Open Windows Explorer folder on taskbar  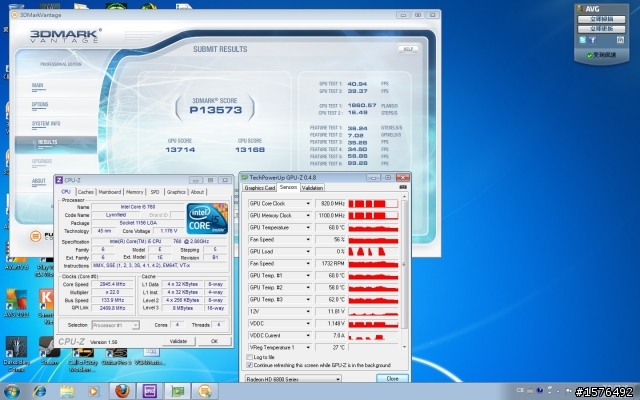tap(67, 391)
